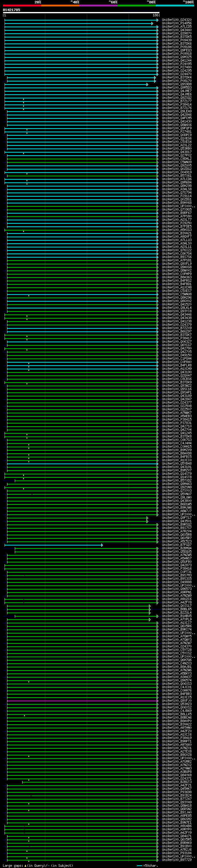The height and width of the screenshot is (868, 197).
Task: Select the AV421785 query label
Action: 11,10
